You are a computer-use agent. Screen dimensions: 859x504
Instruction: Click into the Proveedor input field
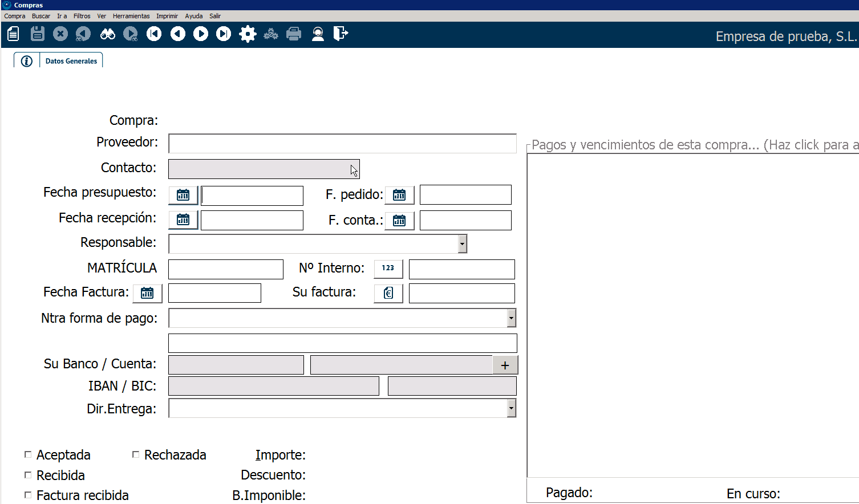342,144
